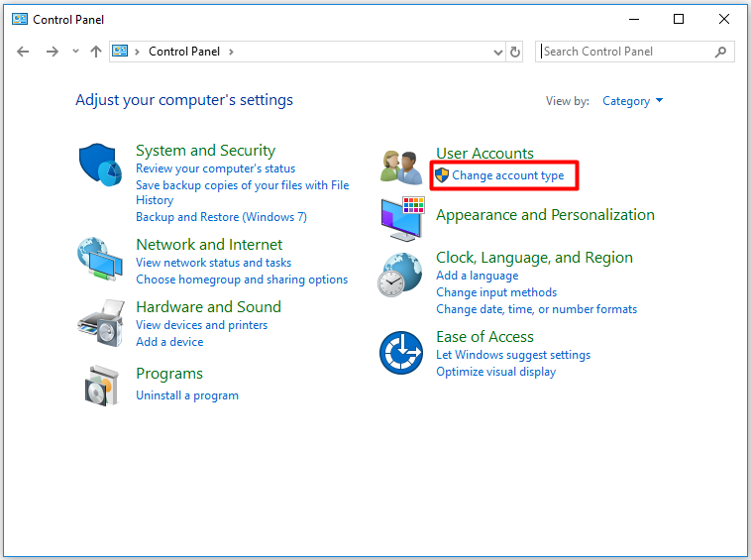
Task: Open View devices and printers link
Action: (201, 325)
